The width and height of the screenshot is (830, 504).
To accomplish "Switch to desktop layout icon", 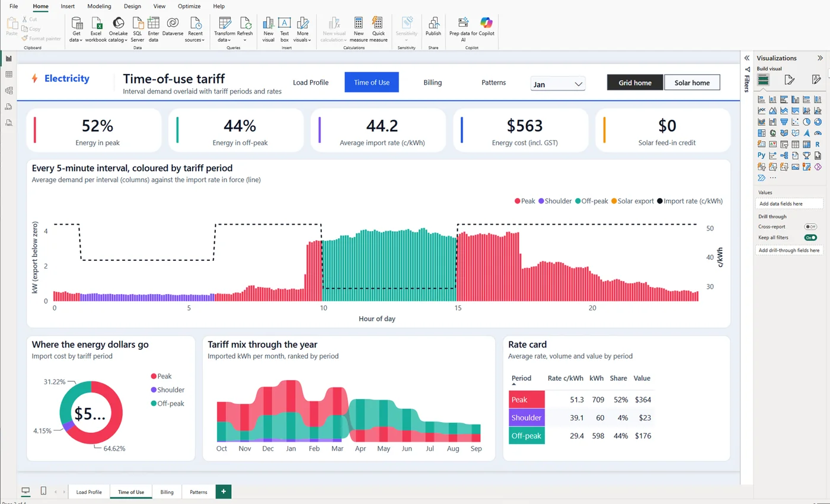I will [25, 491].
